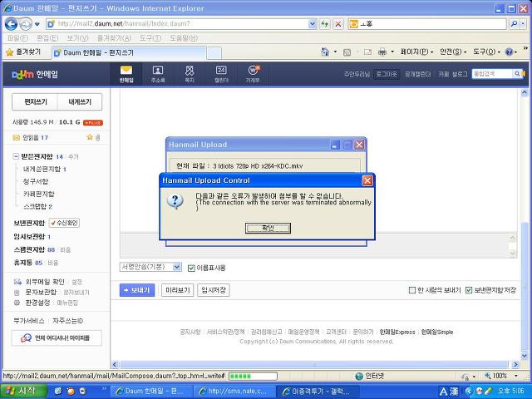
Task: Click the Home icon in command bar
Action: 325,52
